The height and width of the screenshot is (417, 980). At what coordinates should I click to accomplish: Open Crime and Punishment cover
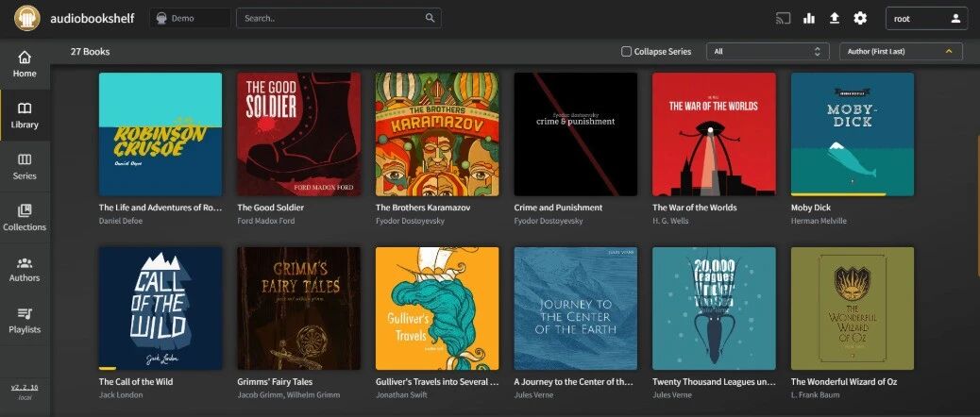point(576,134)
